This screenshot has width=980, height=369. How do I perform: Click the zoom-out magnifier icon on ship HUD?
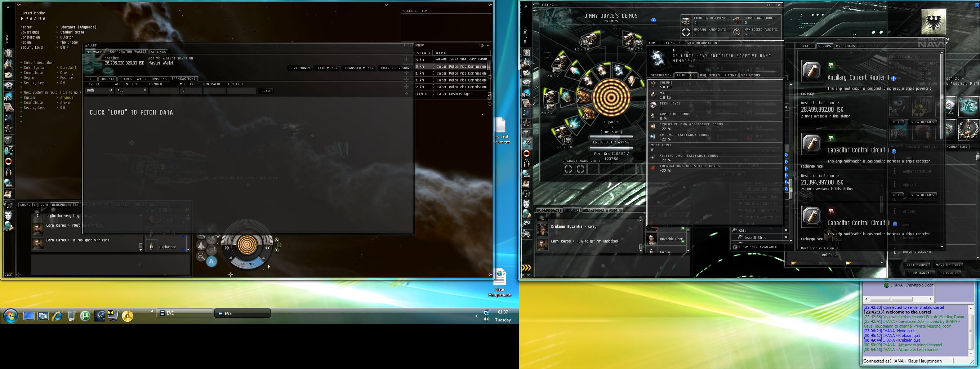(201, 256)
